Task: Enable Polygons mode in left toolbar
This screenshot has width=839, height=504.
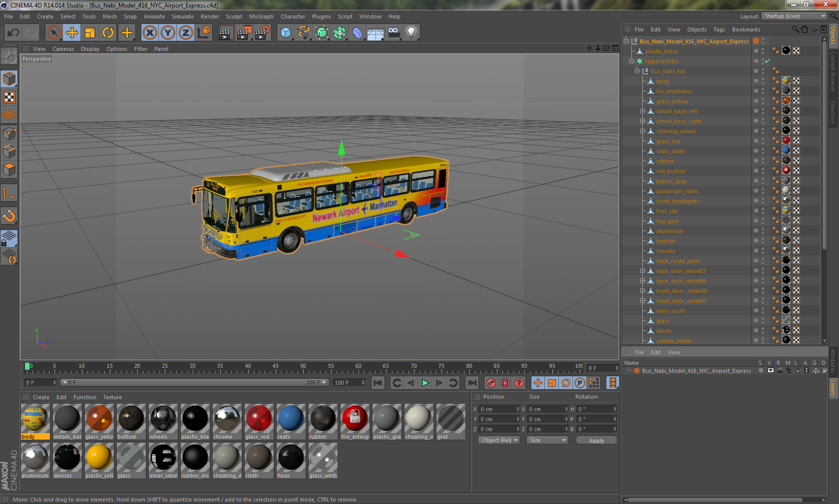Action: click(x=9, y=170)
